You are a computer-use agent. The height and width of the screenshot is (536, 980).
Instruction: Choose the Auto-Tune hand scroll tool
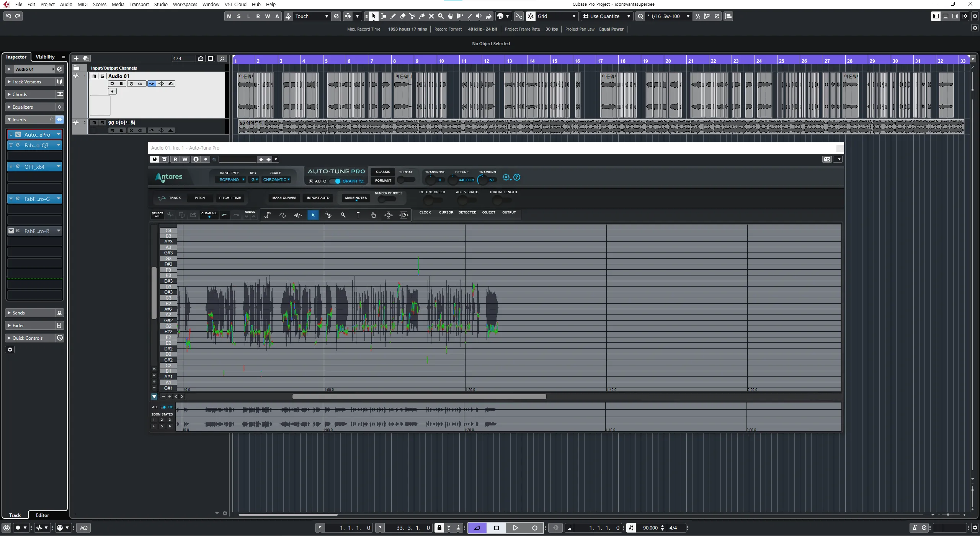pyautogui.click(x=373, y=215)
